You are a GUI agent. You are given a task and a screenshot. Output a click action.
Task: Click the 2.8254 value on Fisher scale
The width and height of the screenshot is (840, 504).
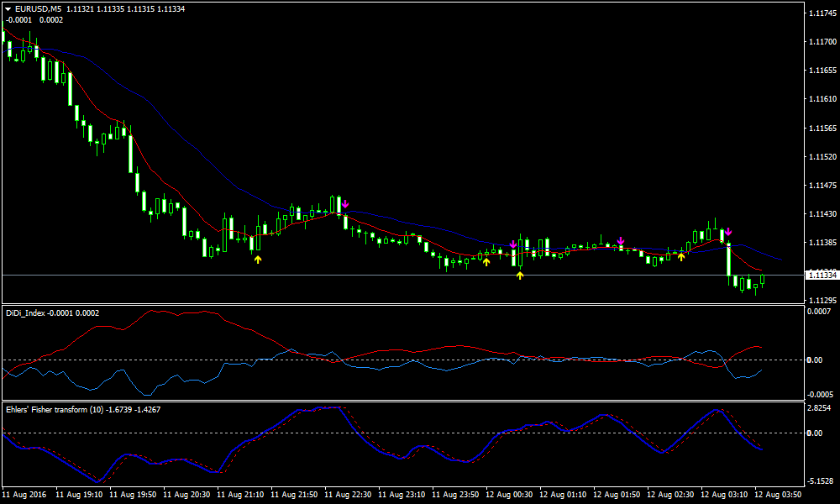pos(819,408)
